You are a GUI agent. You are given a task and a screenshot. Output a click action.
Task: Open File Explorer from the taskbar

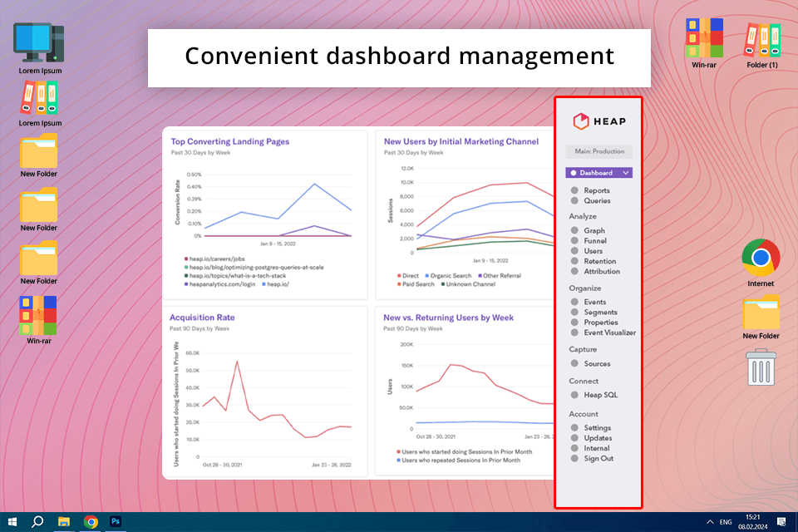coord(64,522)
